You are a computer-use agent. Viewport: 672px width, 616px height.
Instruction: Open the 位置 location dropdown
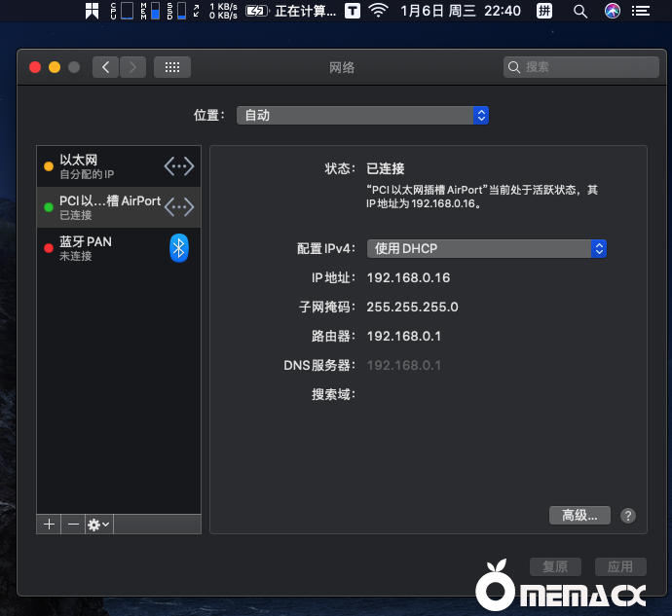(x=362, y=115)
